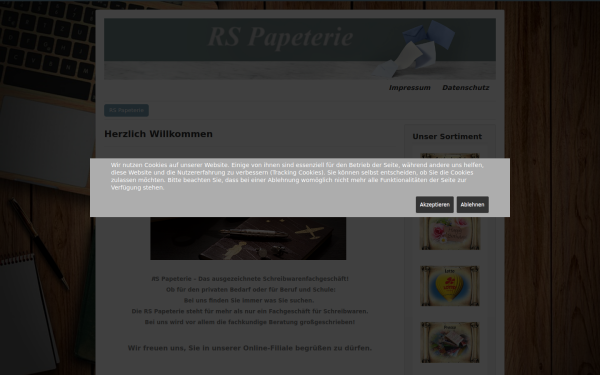600x375 pixels.
Task: Click text 'fachkundige Beratung großgeschrieben!'
Action: pyautogui.click(x=292, y=322)
